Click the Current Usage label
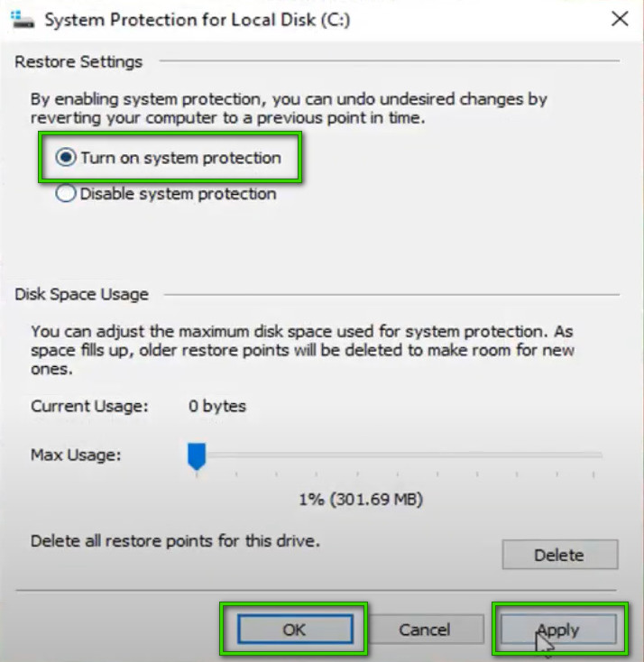The width and height of the screenshot is (644, 662). (89, 406)
